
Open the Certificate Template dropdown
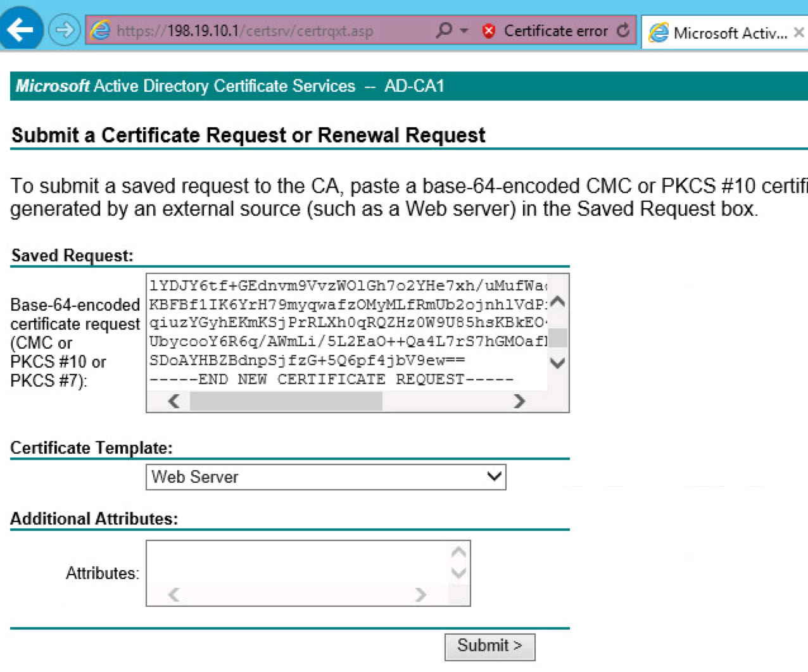pyautogui.click(x=325, y=476)
